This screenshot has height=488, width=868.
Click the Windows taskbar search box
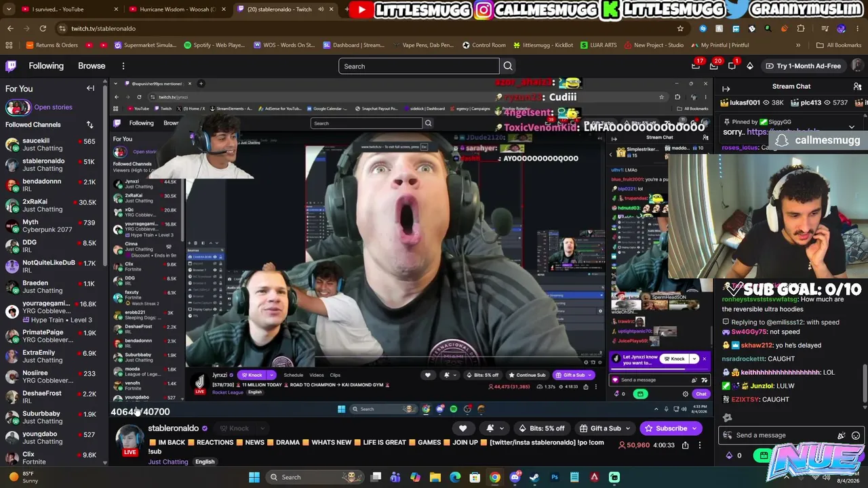(314, 477)
